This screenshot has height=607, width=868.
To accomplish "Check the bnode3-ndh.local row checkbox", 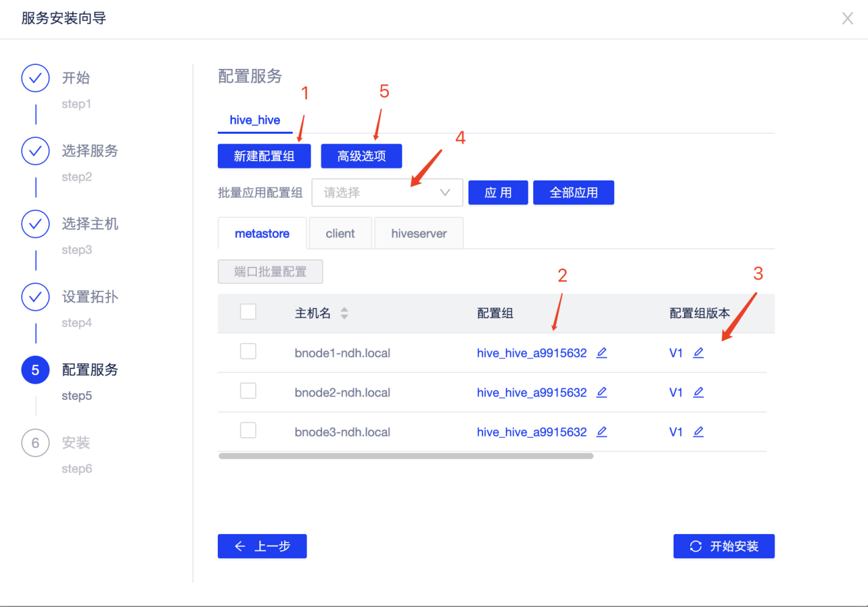I will [248, 430].
